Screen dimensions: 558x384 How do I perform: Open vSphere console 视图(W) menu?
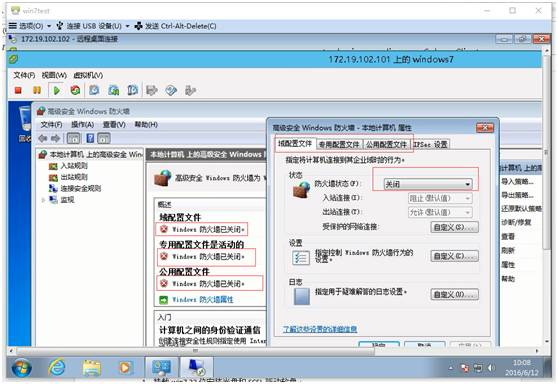54,75
